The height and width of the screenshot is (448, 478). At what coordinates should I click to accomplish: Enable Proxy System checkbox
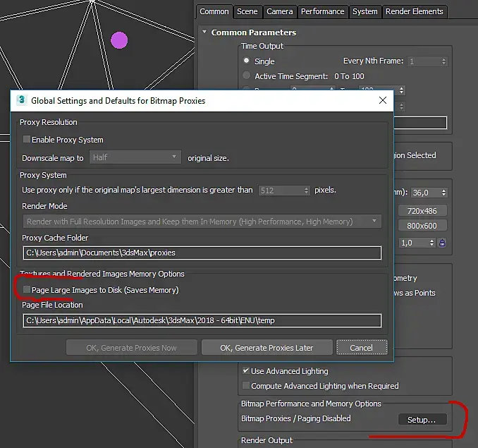pos(27,140)
